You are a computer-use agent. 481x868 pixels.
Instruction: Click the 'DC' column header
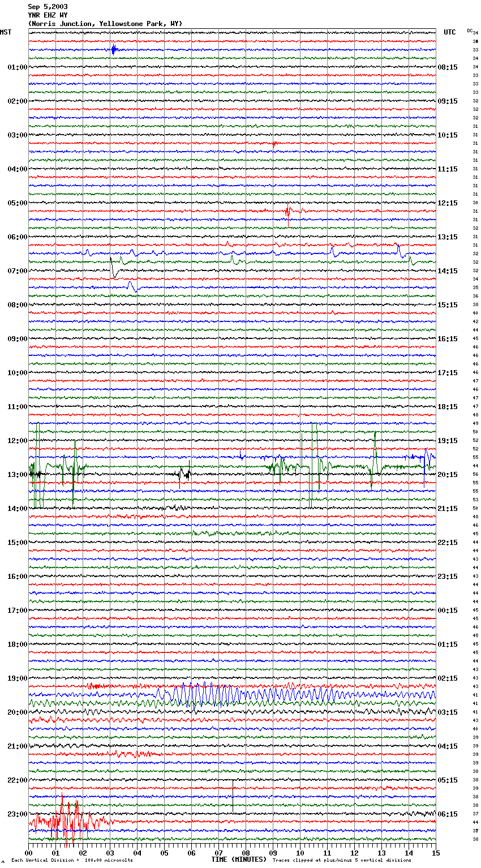click(470, 31)
